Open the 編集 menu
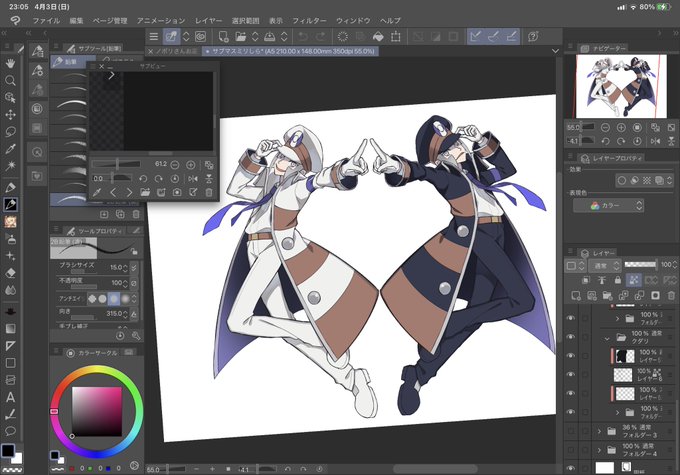 point(76,20)
